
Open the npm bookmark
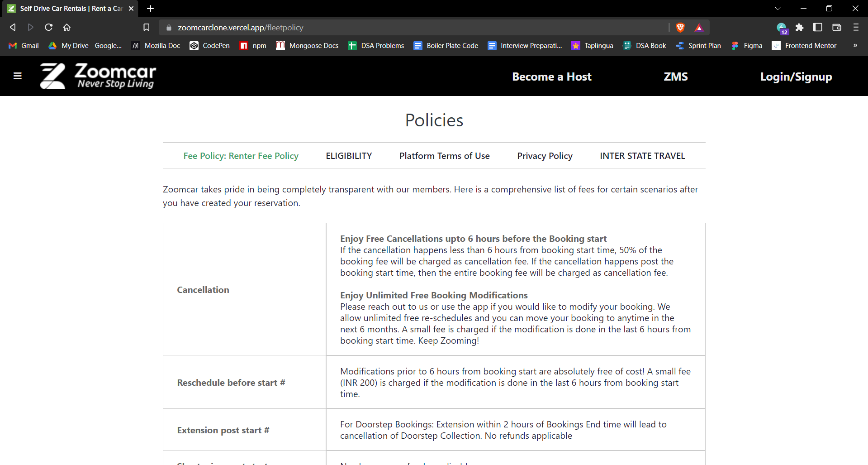click(253, 46)
